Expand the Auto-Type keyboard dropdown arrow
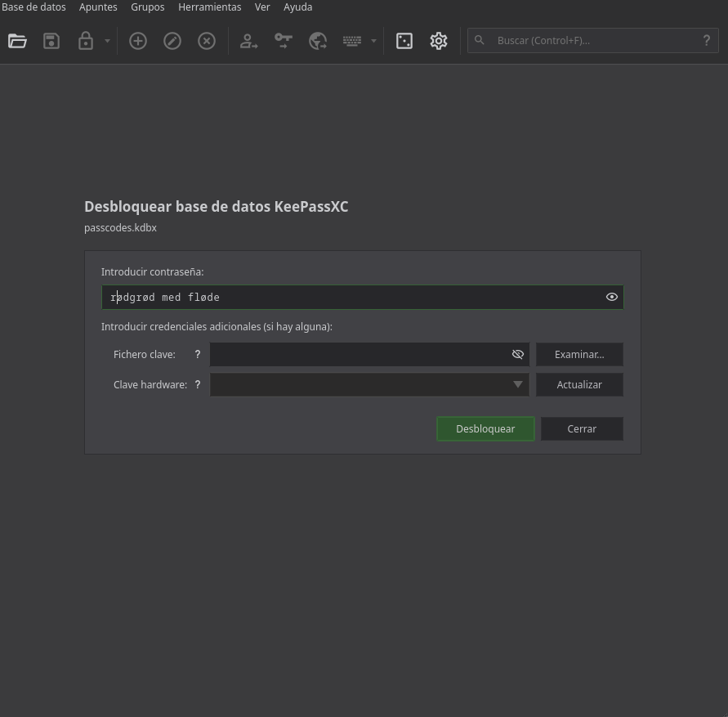Image resolution: width=728 pixels, height=717 pixels. click(373, 41)
